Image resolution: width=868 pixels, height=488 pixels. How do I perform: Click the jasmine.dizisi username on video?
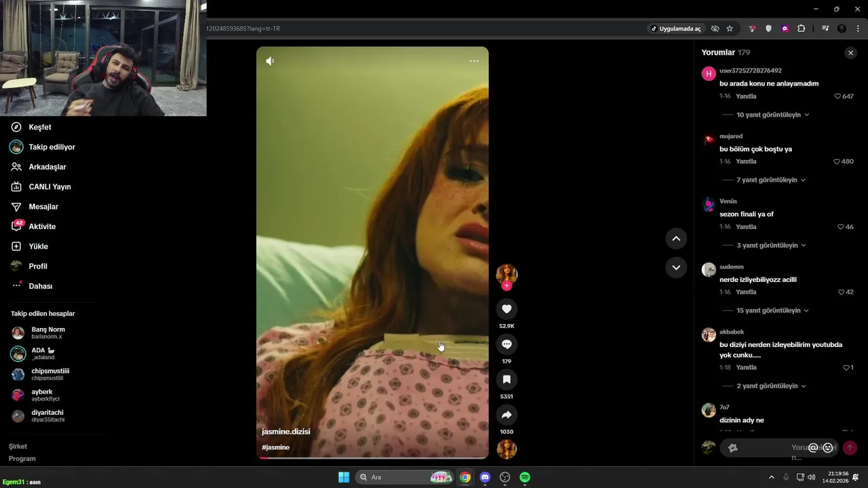tap(286, 432)
